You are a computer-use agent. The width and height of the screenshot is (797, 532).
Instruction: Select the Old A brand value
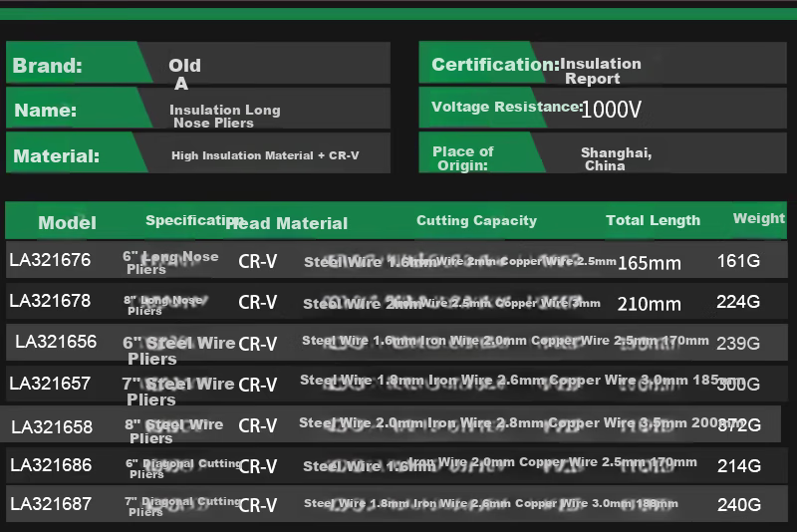[x=184, y=74]
